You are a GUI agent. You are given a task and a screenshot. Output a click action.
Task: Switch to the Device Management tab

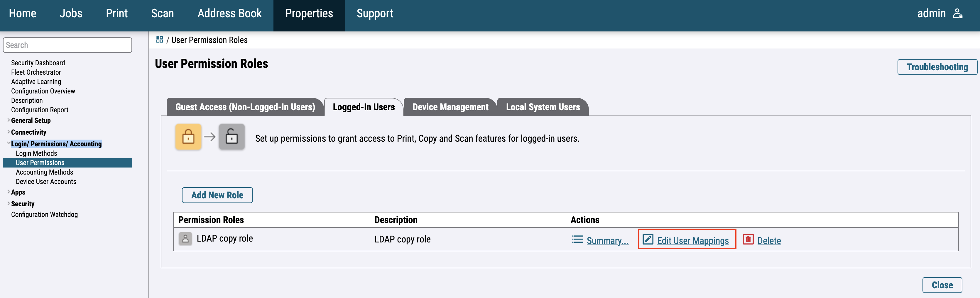(x=450, y=107)
